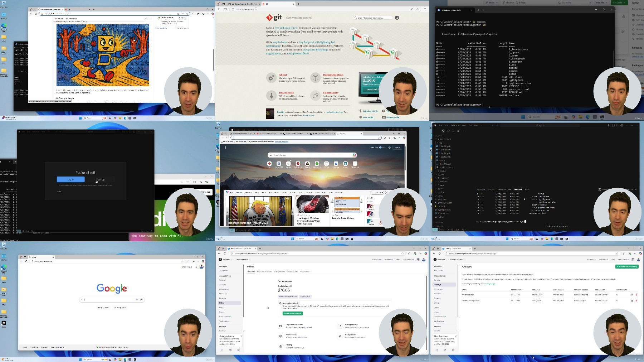Open the PowerShell new-tab dropdown arrow

click(483, 10)
